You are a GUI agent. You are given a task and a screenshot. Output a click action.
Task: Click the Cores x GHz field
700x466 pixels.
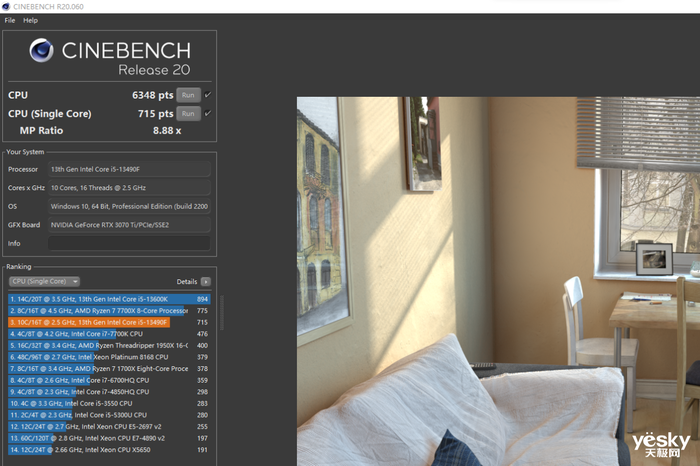coord(129,188)
